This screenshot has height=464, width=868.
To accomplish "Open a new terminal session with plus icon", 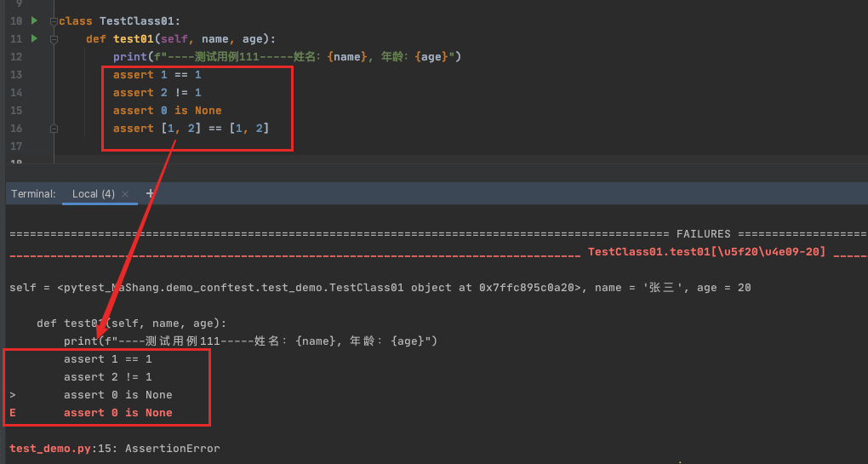I will (151, 193).
